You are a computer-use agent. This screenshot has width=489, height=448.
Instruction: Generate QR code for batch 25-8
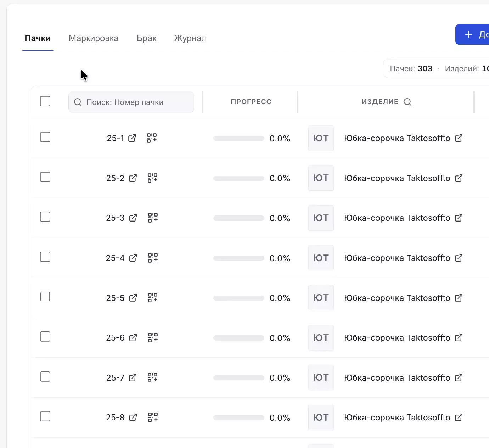click(153, 417)
